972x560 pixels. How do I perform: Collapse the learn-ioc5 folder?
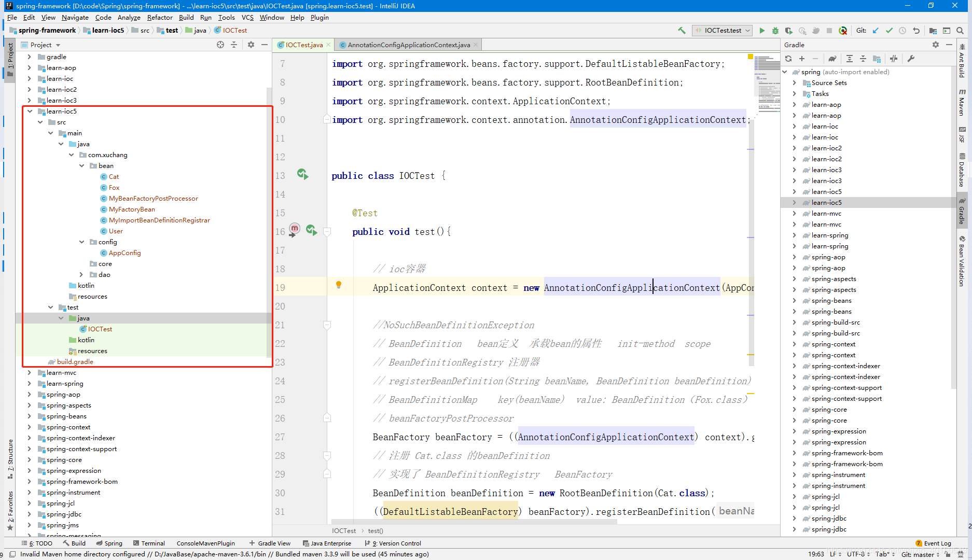tap(30, 111)
